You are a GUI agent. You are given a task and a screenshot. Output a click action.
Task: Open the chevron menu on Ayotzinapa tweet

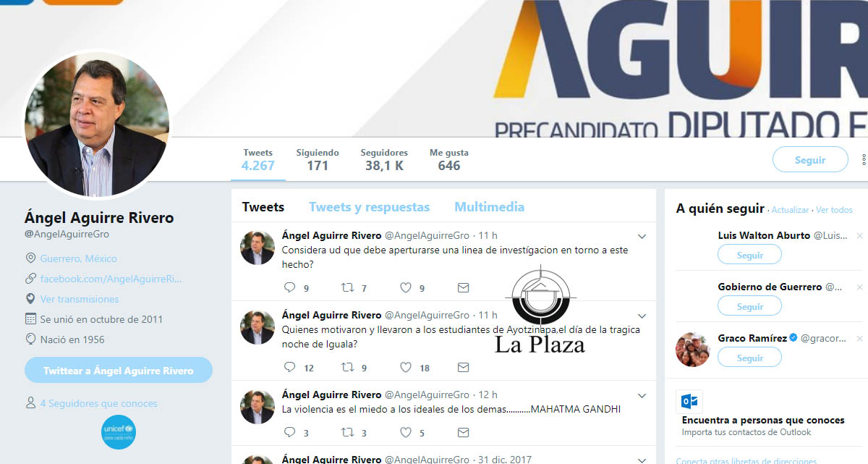tap(642, 316)
